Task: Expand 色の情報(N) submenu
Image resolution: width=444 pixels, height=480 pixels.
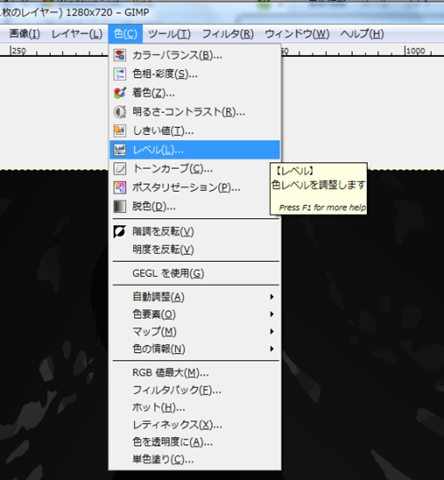Action: coord(195,349)
